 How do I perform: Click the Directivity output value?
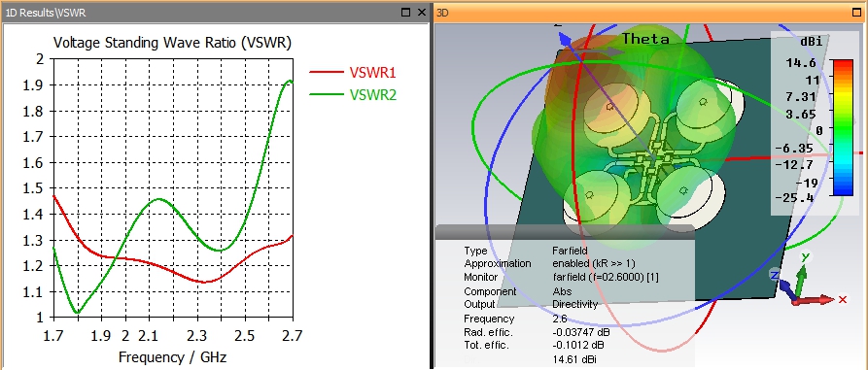[574, 304]
